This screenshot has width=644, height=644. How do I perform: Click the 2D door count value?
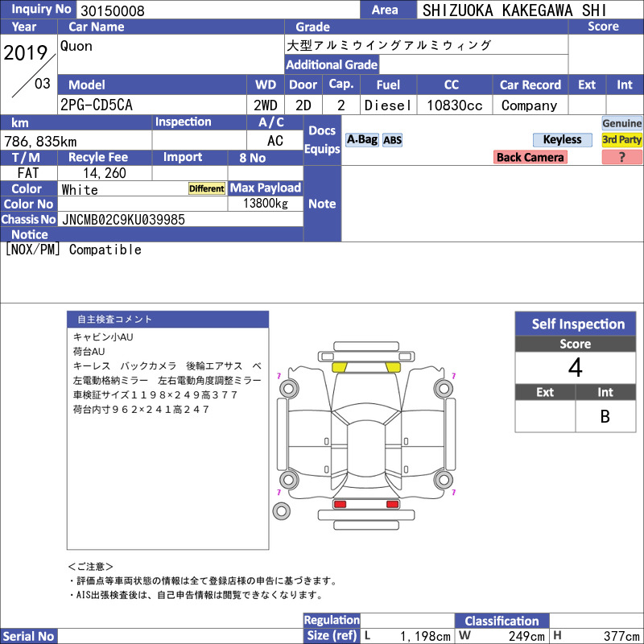(x=303, y=105)
